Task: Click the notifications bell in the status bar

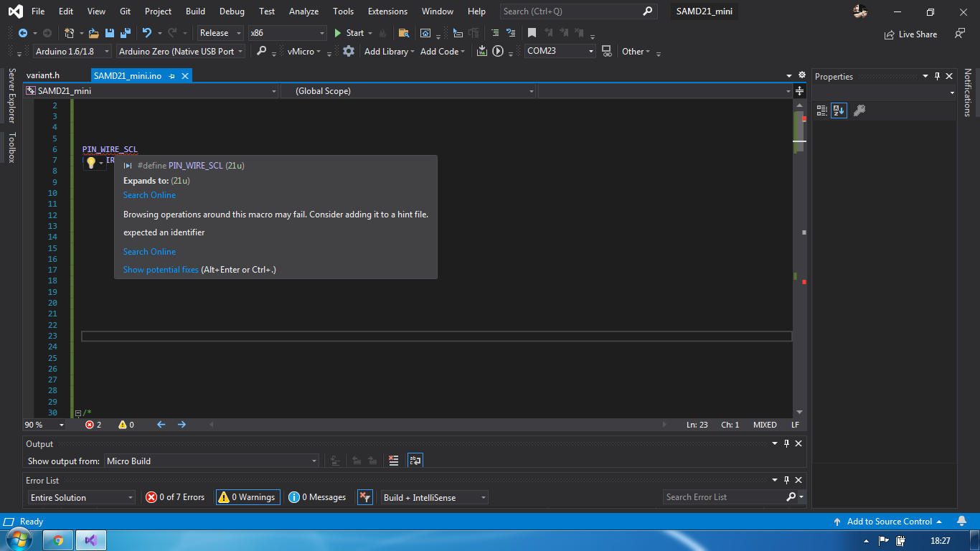Action: tap(962, 522)
